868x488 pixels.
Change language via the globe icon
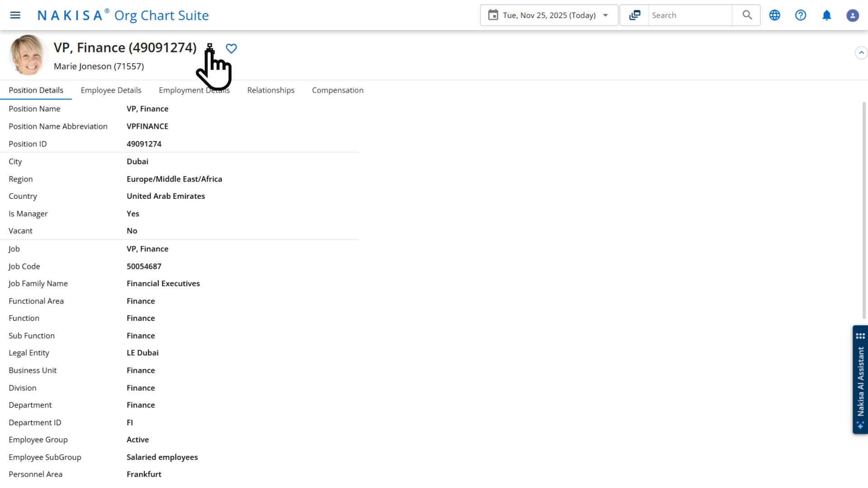point(775,15)
